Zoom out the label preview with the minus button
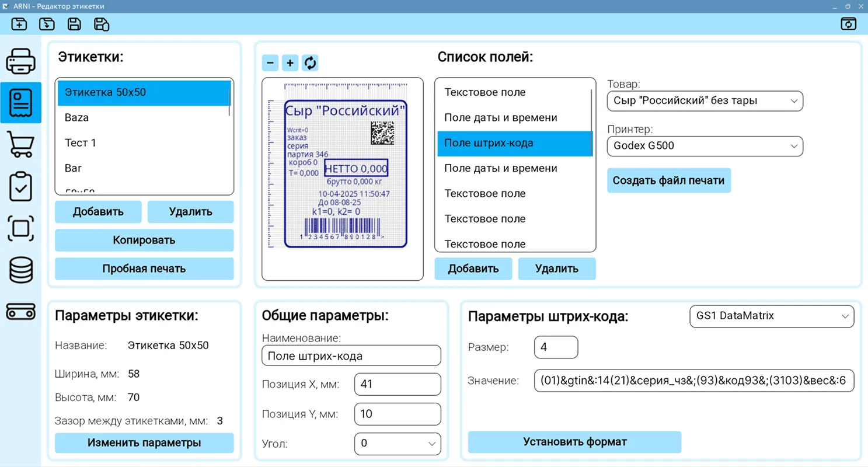The width and height of the screenshot is (868, 467). [270, 62]
